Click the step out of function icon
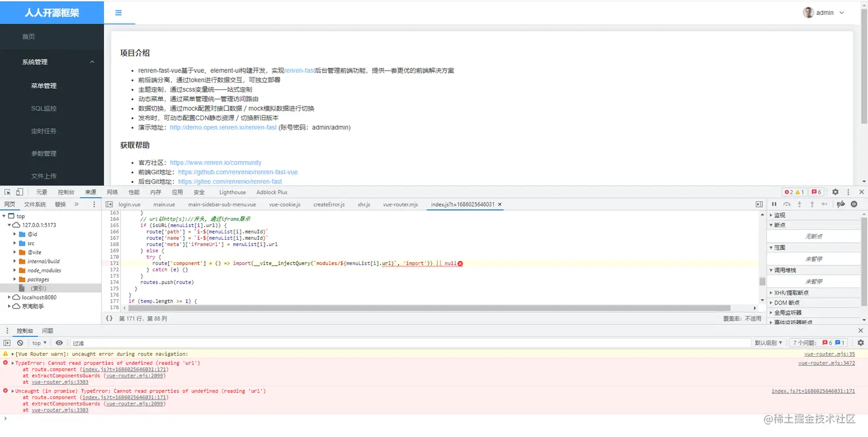 (x=812, y=204)
